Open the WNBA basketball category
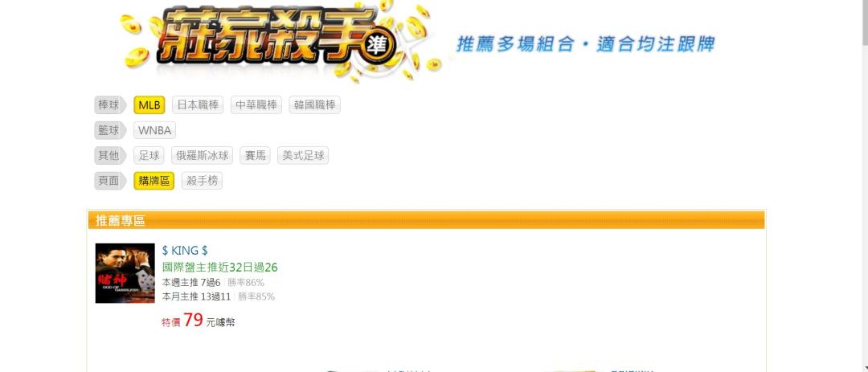The height and width of the screenshot is (372, 868). coord(154,131)
